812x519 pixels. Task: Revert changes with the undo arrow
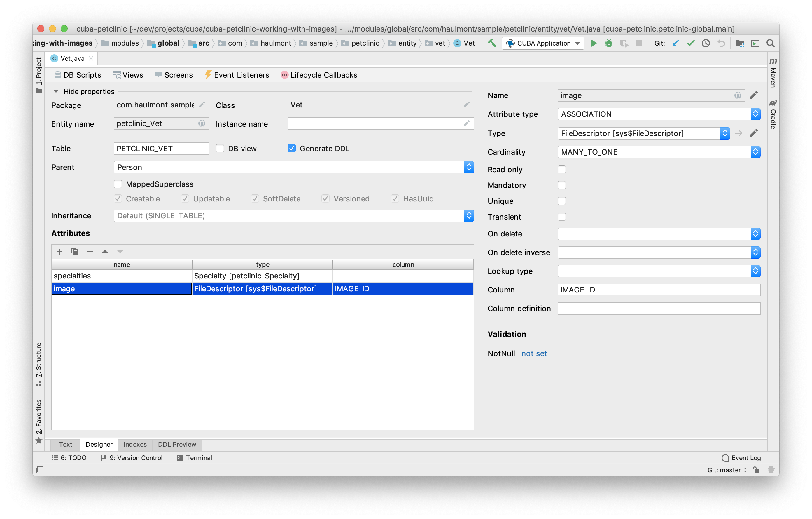point(721,43)
